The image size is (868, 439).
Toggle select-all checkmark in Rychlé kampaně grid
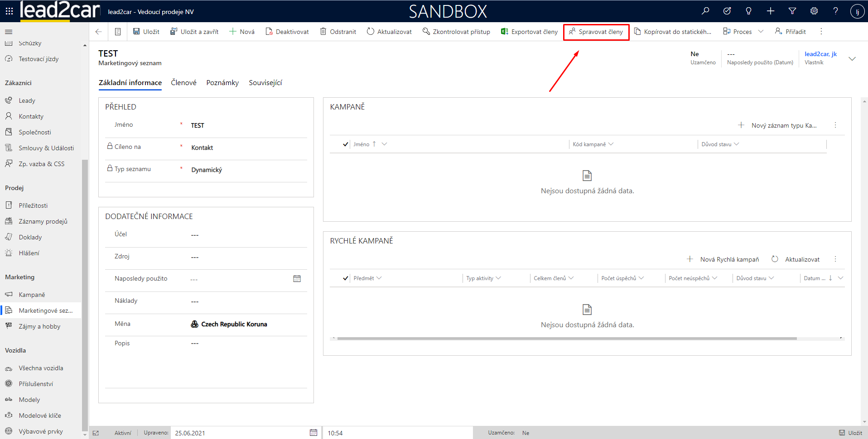[x=345, y=278]
